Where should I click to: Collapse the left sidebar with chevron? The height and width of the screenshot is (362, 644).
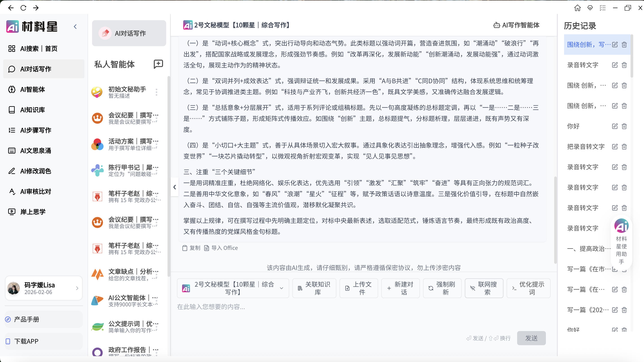75,26
